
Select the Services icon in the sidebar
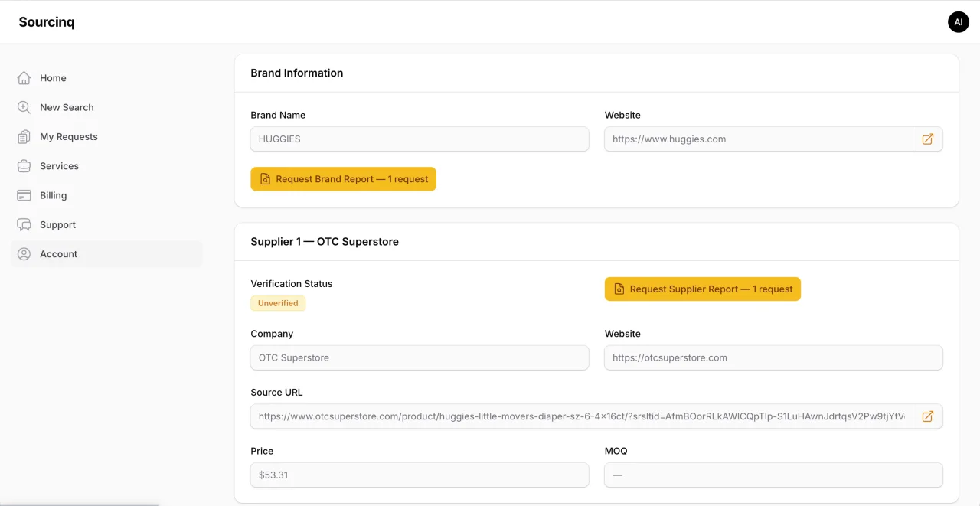[24, 165]
